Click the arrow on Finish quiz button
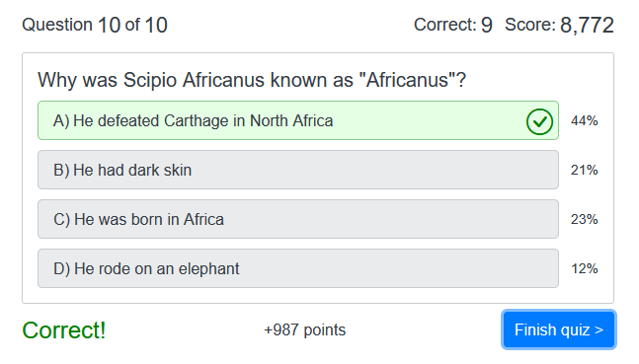 599,329
